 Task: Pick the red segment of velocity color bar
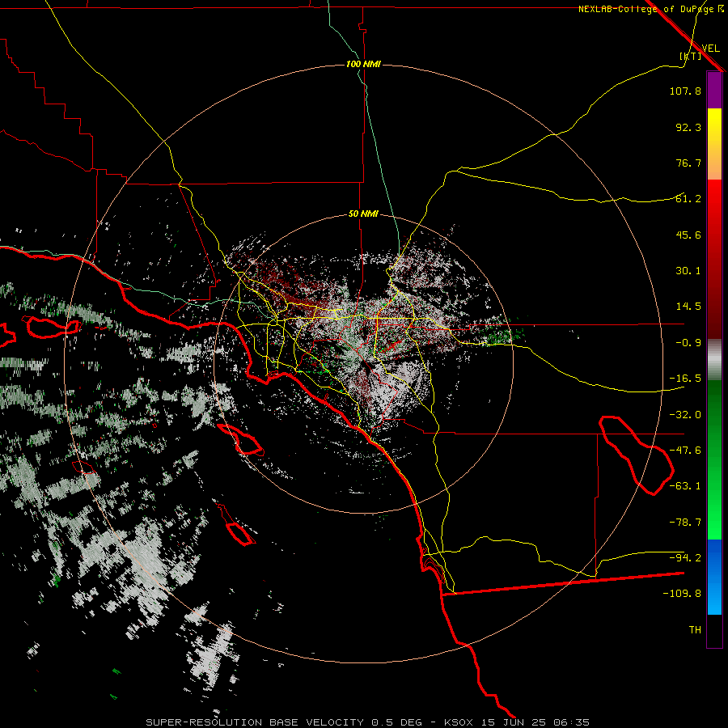[x=714, y=259]
